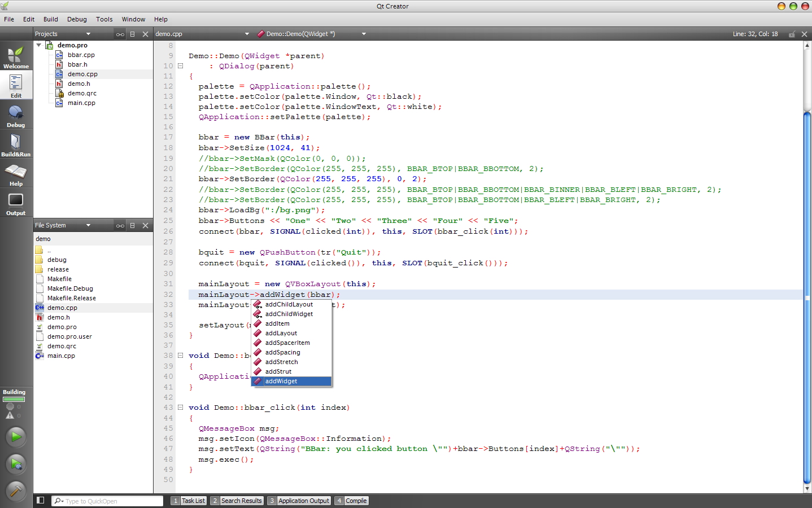Show the Application Output pane

click(x=299, y=501)
